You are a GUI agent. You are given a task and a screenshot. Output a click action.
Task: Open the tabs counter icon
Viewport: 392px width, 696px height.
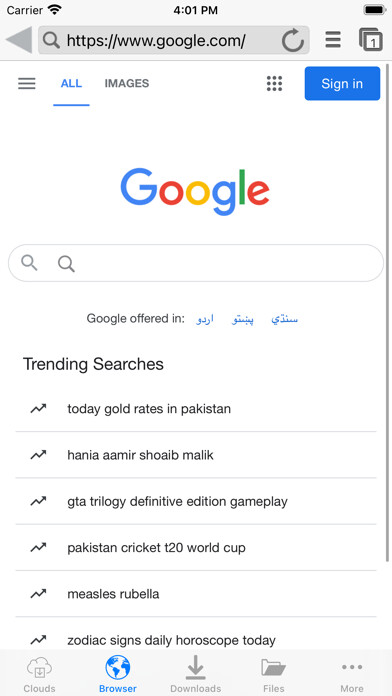tap(371, 40)
